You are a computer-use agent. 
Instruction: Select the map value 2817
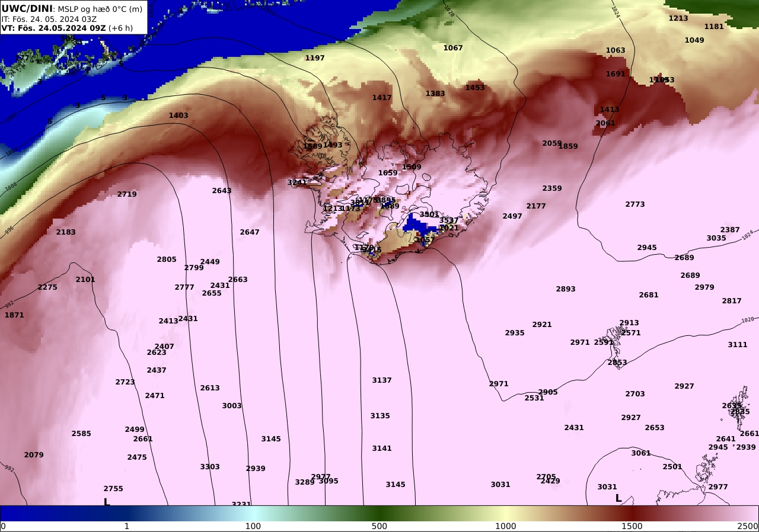(732, 301)
